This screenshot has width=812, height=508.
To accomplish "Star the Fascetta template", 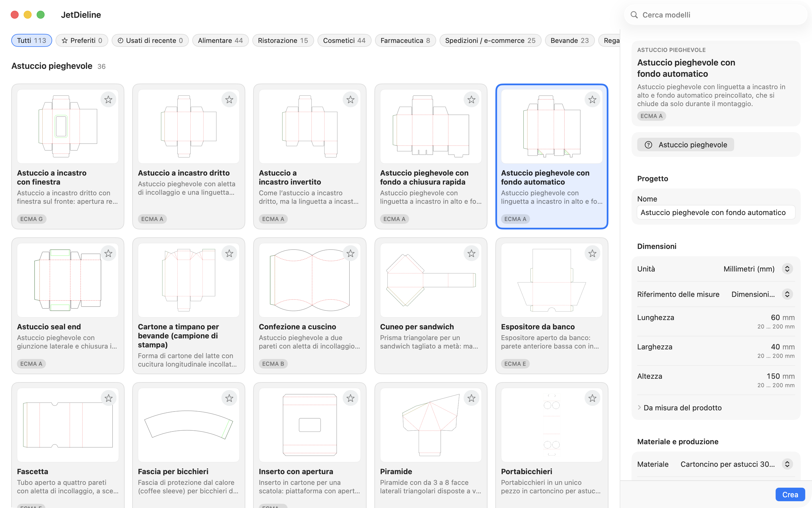I will coord(108,398).
